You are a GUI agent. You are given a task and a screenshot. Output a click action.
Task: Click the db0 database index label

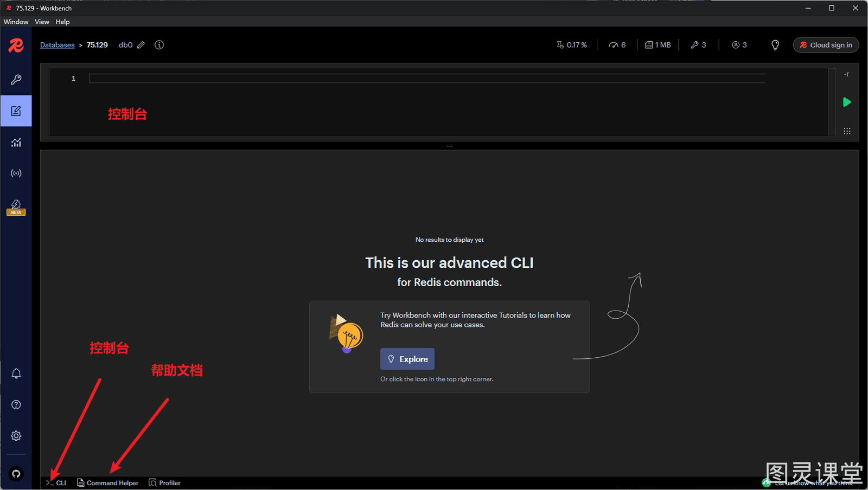tap(125, 45)
